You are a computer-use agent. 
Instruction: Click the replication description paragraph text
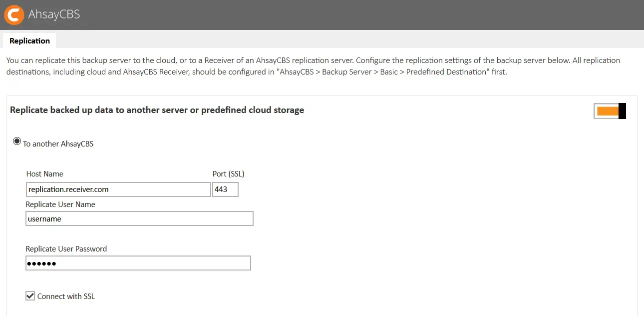(x=313, y=65)
